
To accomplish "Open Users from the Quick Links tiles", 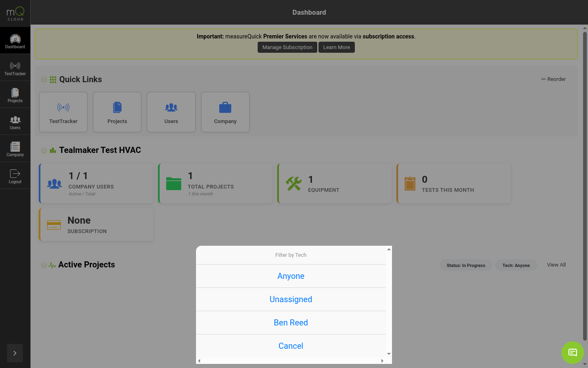I will point(171,112).
